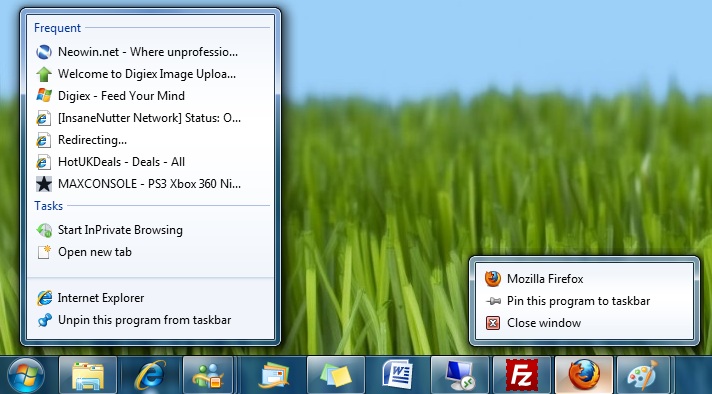This screenshot has height=394, width=712.
Task: Choose Close window in Firefox jump list
Action: point(584,323)
